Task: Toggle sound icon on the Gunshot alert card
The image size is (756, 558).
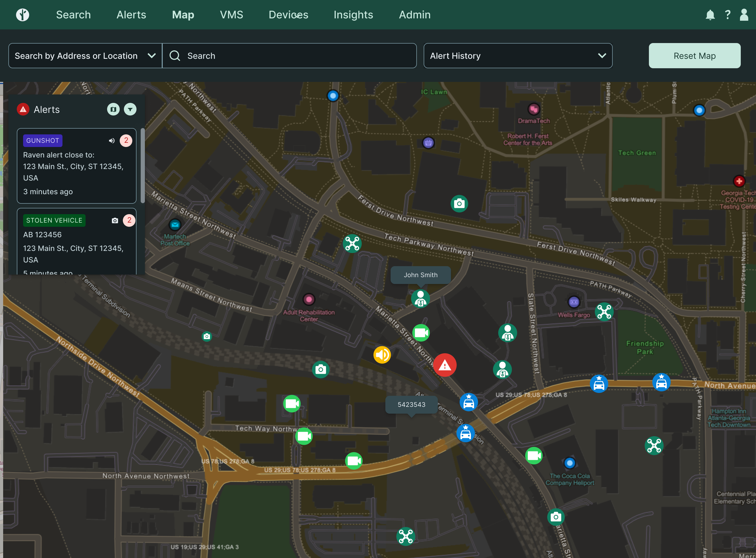Action: 112,140
